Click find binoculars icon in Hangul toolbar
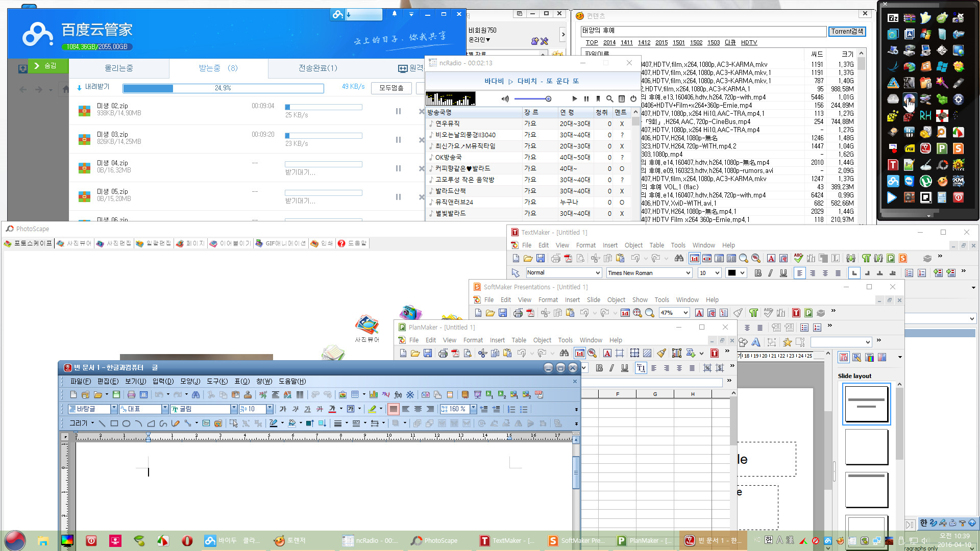 click(x=195, y=394)
